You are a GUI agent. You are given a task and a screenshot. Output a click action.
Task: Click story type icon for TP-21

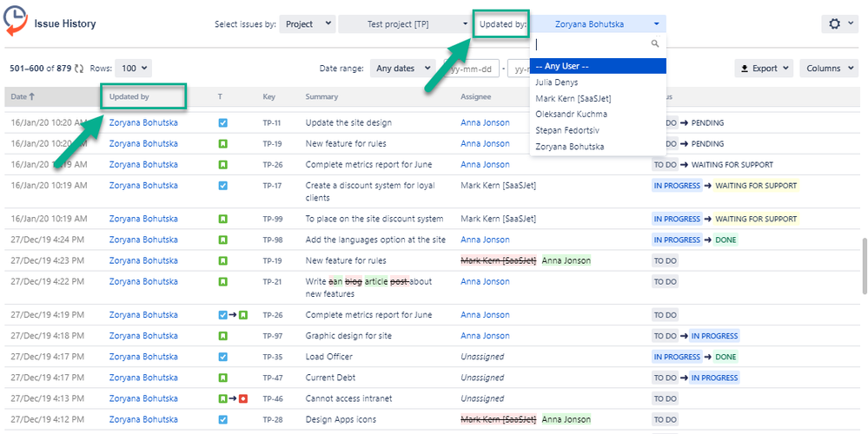click(222, 282)
